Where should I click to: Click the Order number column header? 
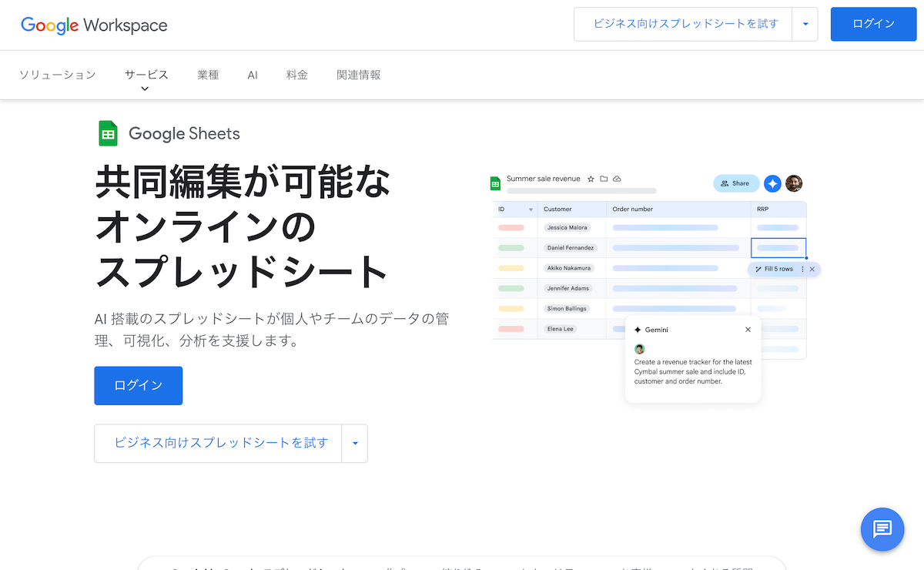tap(633, 210)
